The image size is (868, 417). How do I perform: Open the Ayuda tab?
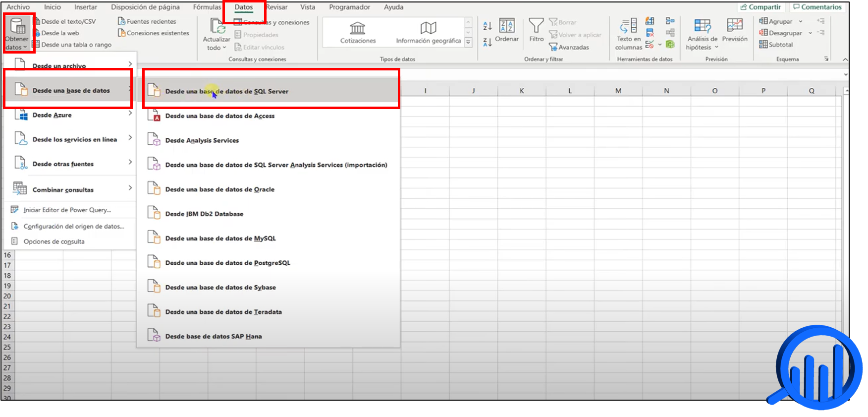coord(394,7)
